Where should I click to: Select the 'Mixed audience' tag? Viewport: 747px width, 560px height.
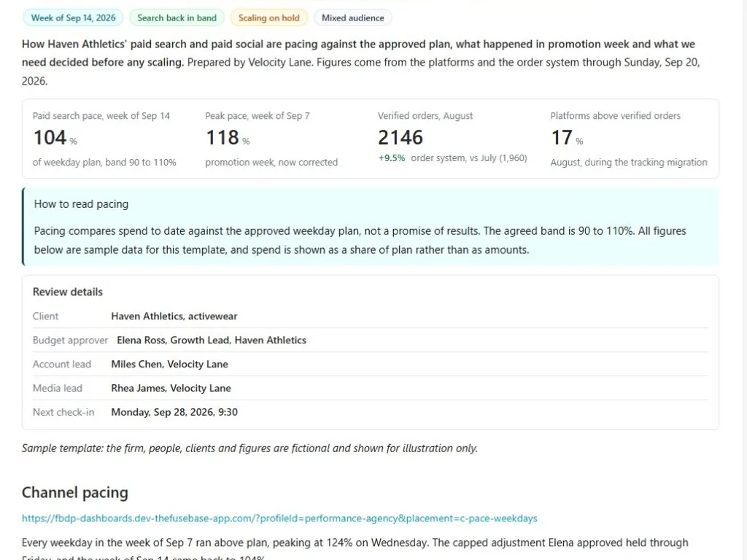click(x=352, y=17)
